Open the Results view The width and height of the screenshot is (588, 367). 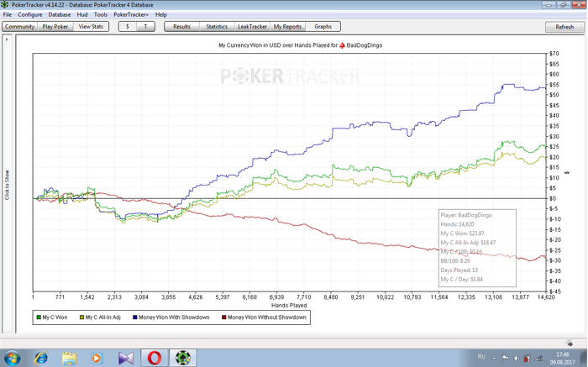click(181, 27)
